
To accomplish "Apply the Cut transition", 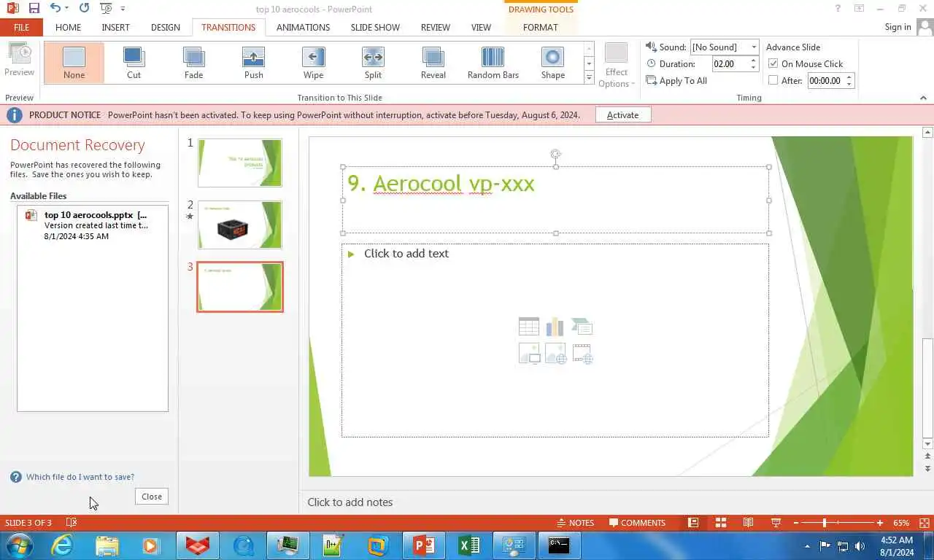I will point(134,63).
